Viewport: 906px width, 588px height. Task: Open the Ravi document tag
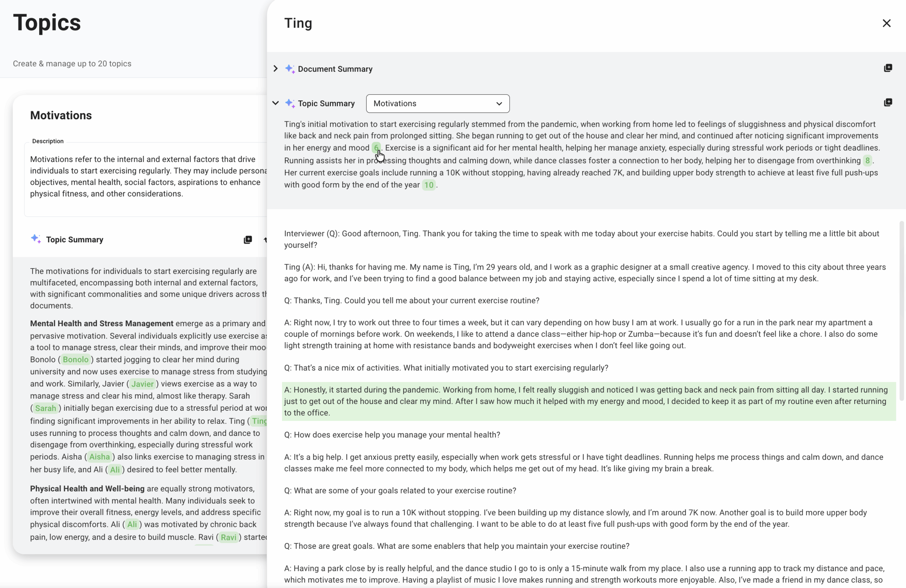pyautogui.click(x=228, y=537)
